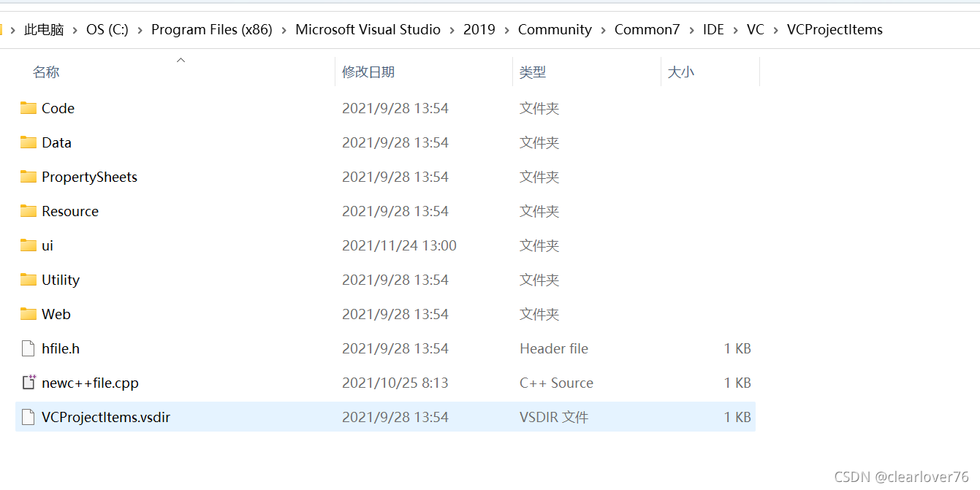Click 文件夹 type of Web folder
The height and width of the screenshot is (490, 980).
pos(539,314)
